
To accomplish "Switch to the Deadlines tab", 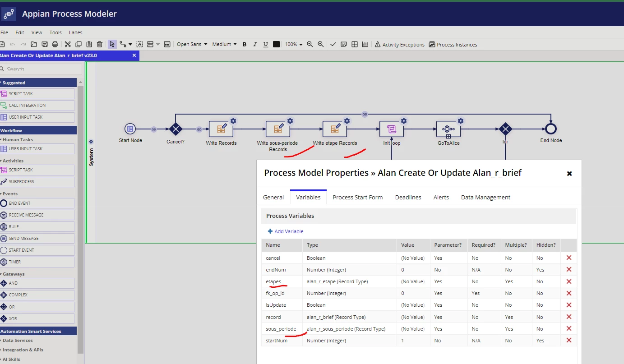I will click(408, 197).
